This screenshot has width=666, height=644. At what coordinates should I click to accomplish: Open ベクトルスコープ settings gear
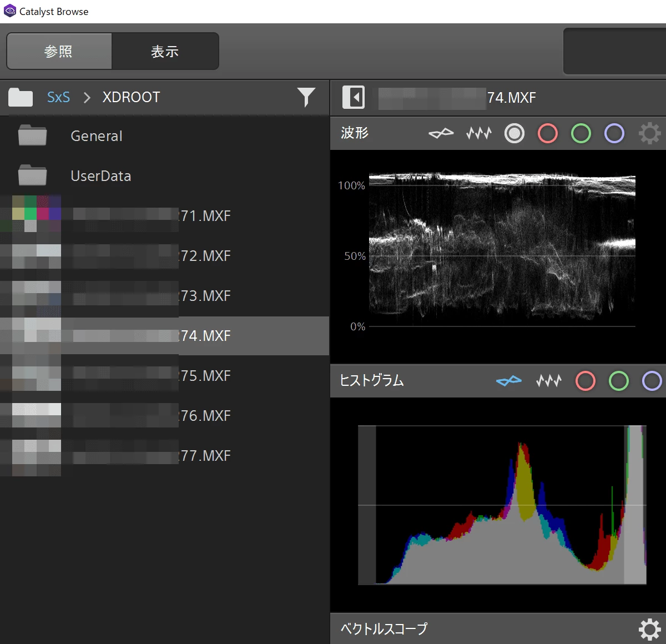tap(649, 629)
